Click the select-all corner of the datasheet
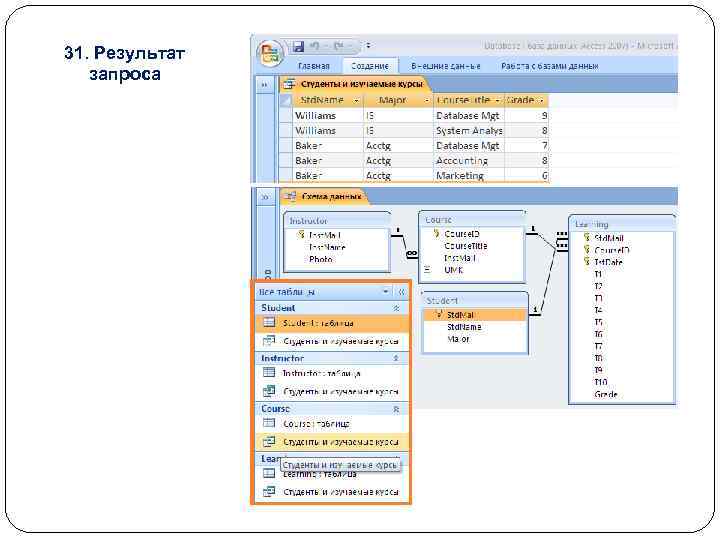 point(286,101)
